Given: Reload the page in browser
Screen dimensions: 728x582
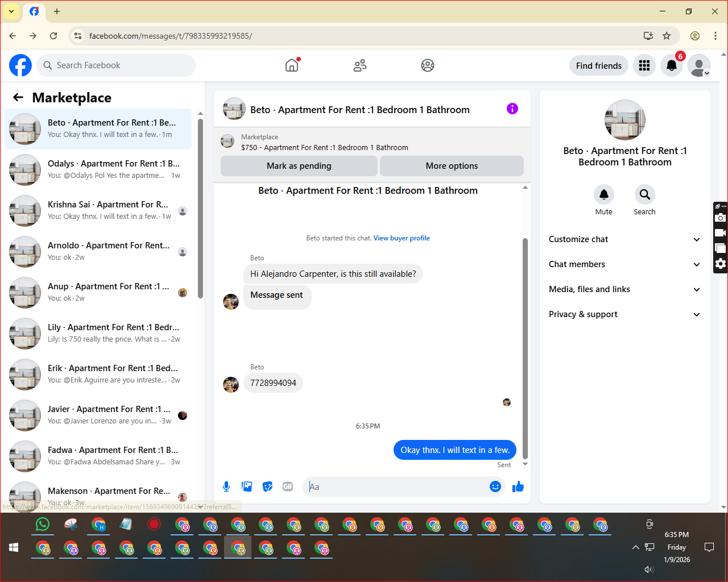Looking at the screenshot, I should (x=53, y=36).
